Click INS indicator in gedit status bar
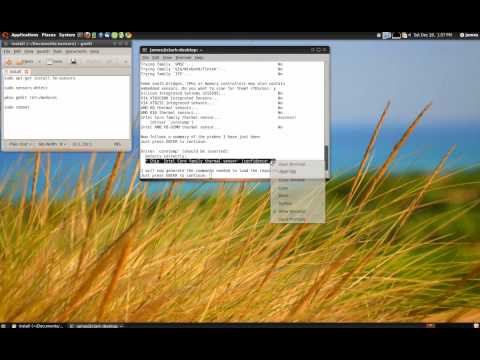The image size is (480, 360). tap(117, 144)
